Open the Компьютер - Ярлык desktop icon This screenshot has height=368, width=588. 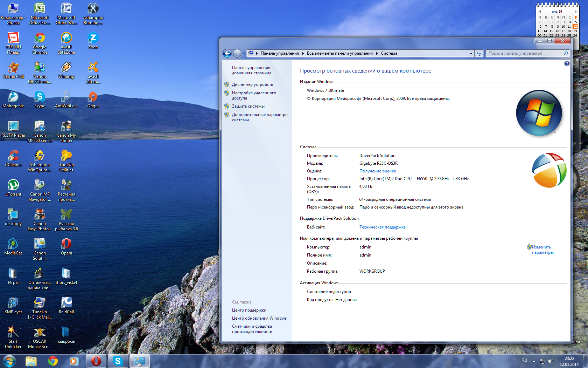[x=13, y=14]
